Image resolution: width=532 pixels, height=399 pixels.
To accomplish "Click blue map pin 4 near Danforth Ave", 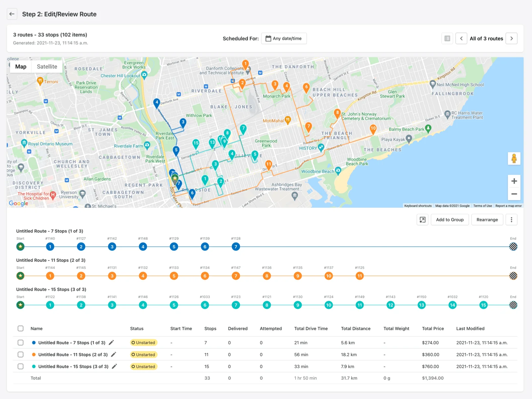I will tap(157, 103).
